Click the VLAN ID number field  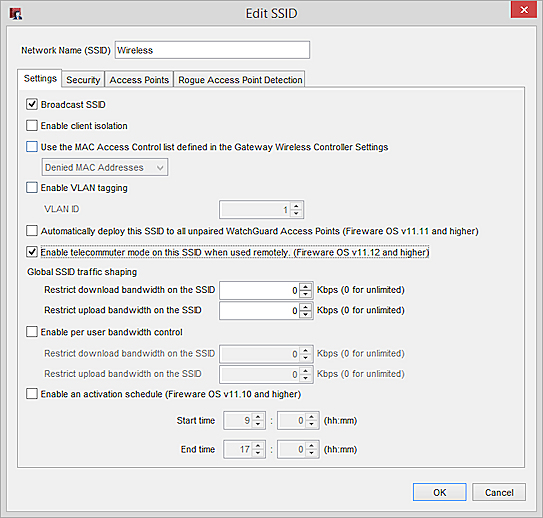[x=256, y=209]
